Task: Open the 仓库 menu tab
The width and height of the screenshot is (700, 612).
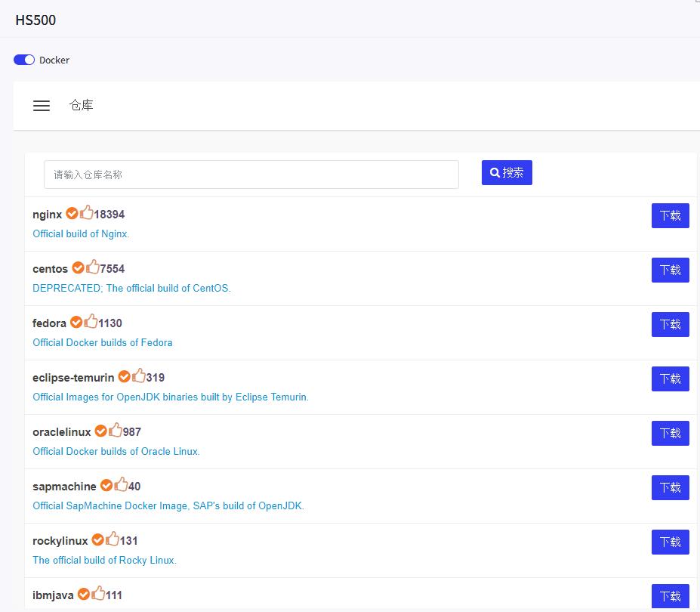Action: pyautogui.click(x=82, y=106)
